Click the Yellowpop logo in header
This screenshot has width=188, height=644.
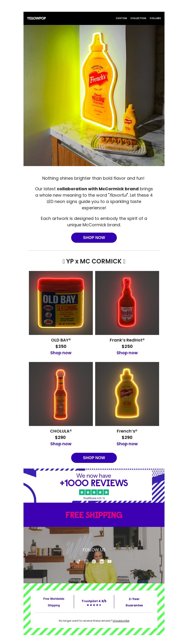point(36,18)
